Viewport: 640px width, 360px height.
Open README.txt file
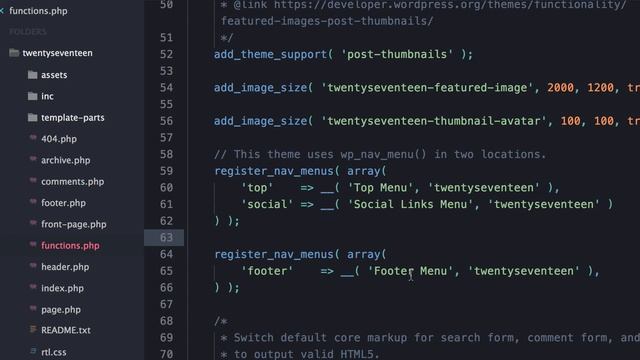click(x=66, y=330)
